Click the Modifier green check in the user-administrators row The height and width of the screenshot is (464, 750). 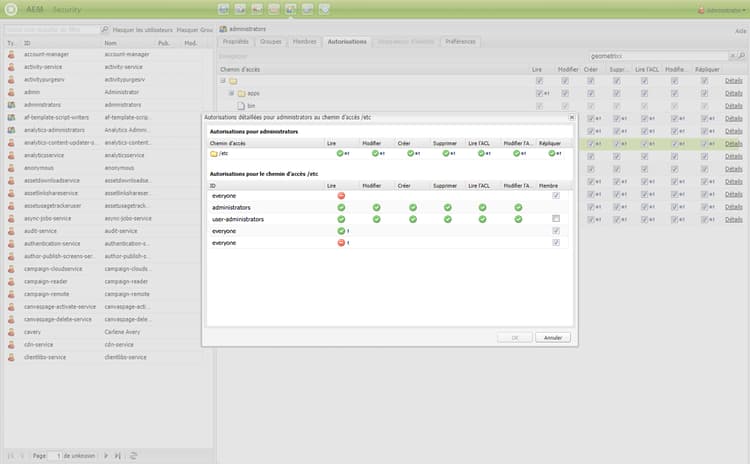tap(377, 219)
